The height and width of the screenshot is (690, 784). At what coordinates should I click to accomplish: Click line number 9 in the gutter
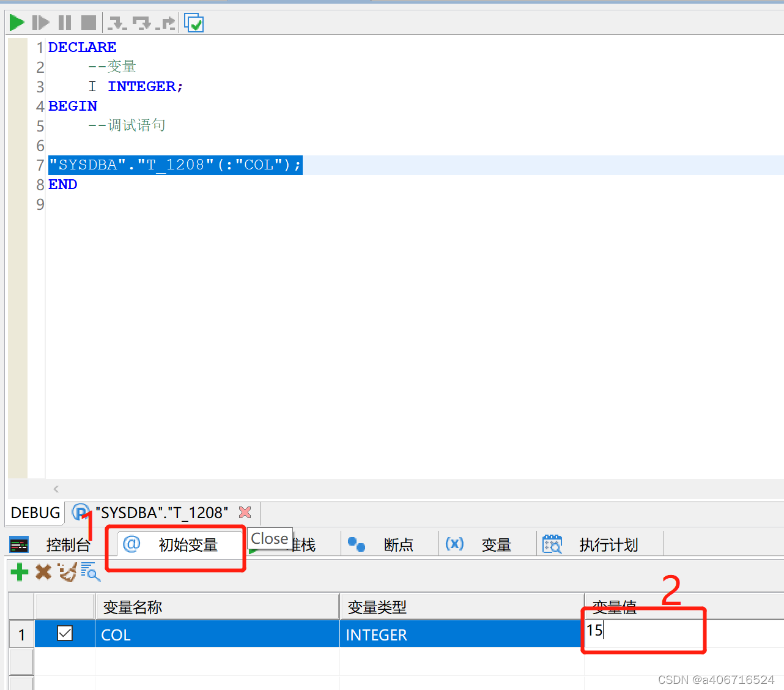[40, 204]
